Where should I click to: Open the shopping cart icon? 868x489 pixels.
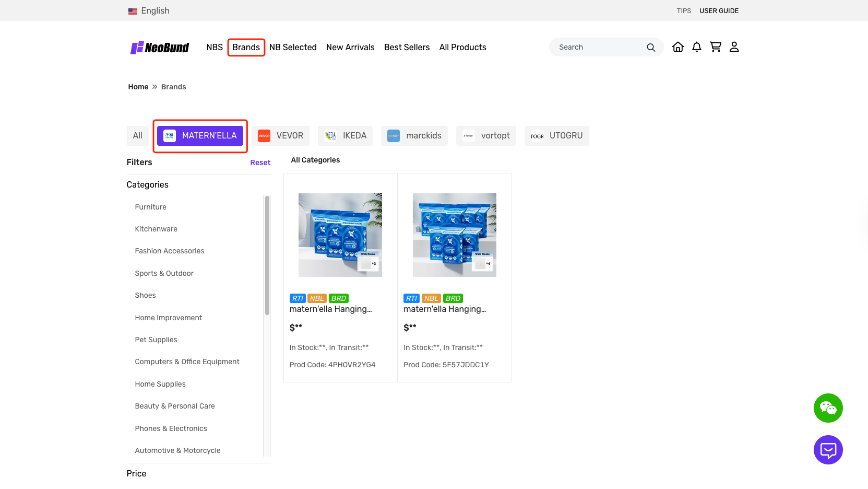pyautogui.click(x=716, y=47)
